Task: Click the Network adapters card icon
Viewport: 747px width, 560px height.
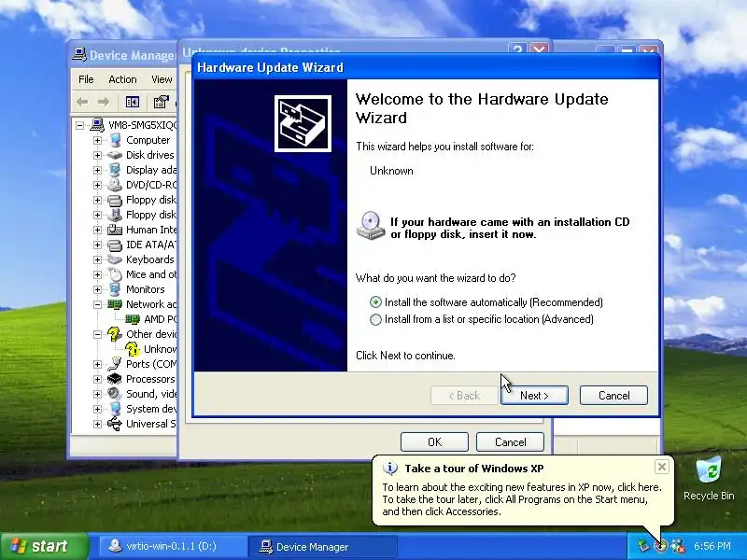Action: click(x=115, y=304)
